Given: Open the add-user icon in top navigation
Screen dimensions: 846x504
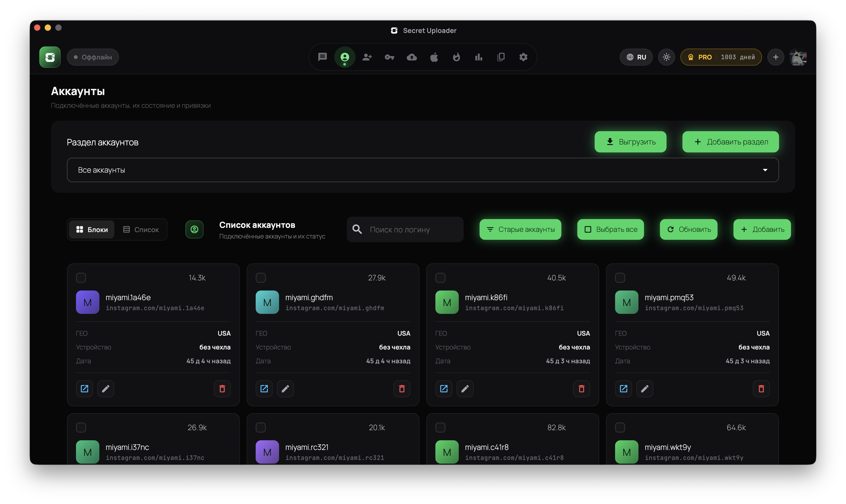Looking at the screenshot, I should tap(367, 57).
